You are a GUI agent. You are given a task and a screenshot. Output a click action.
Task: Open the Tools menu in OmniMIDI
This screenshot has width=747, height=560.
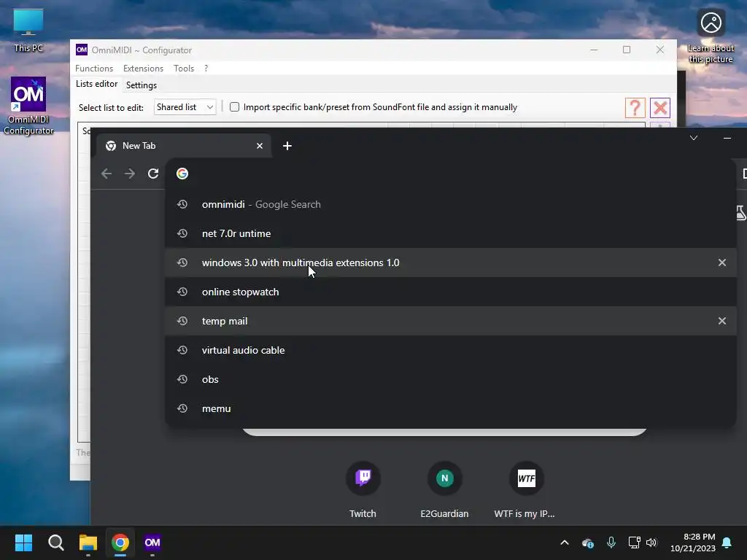[x=183, y=68]
